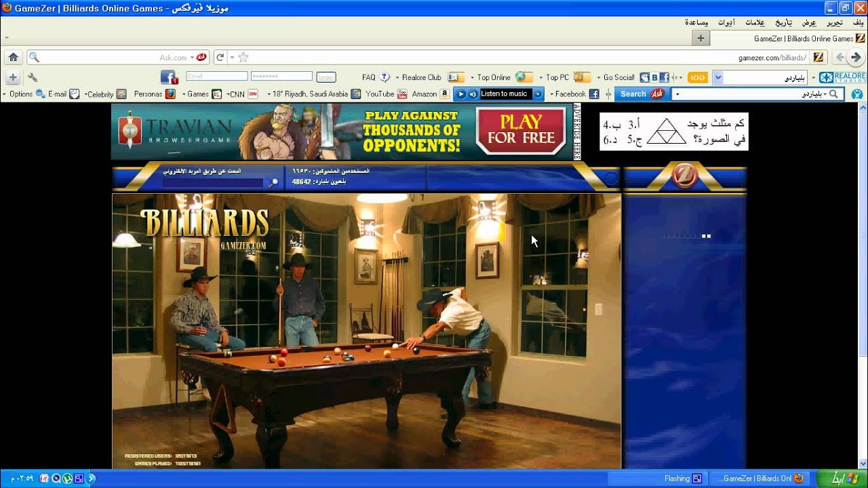Open the Realore Club icon
Viewport: 868px width, 488px height.
[x=455, y=77]
